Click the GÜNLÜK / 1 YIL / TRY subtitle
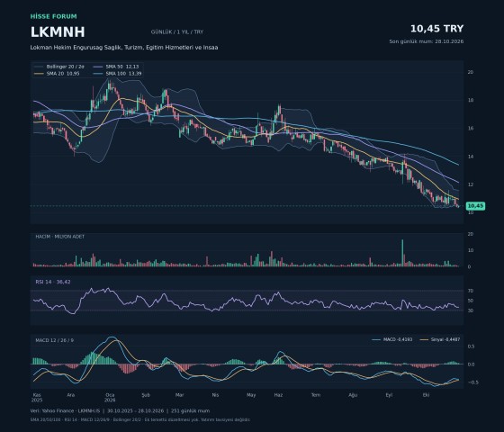The height and width of the screenshot is (432, 504). click(x=177, y=31)
